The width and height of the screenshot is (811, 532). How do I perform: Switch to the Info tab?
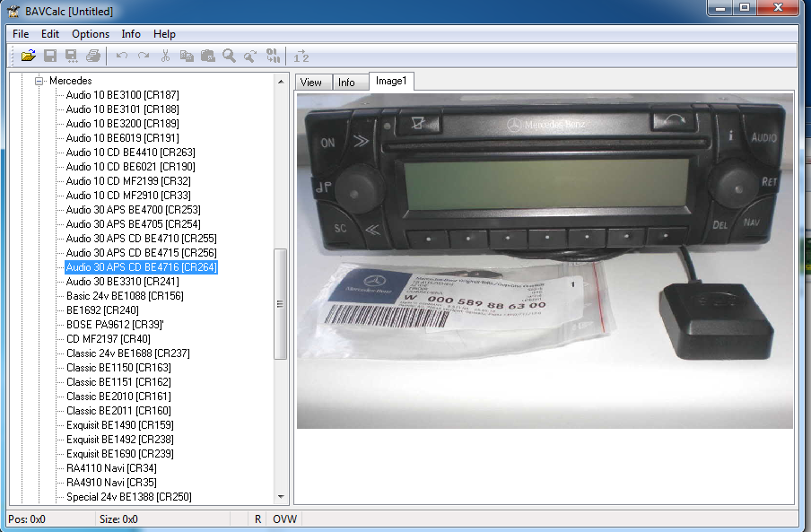pyautogui.click(x=348, y=81)
